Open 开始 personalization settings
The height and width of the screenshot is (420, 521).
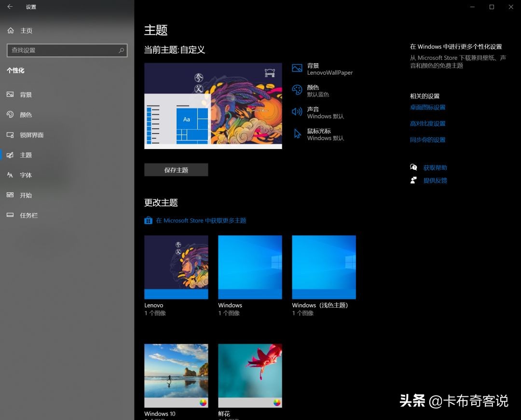point(26,195)
